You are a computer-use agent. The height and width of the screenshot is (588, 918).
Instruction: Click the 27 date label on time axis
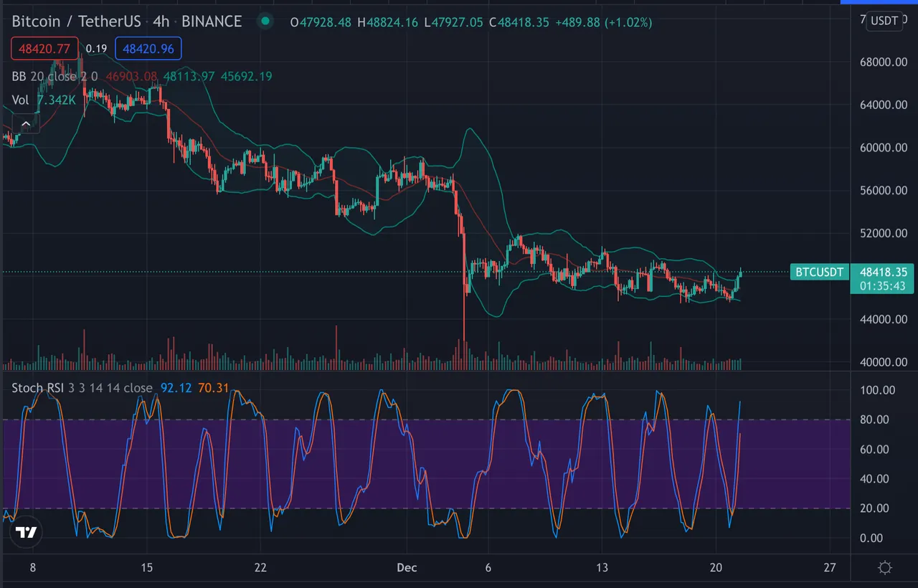click(x=830, y=568)
